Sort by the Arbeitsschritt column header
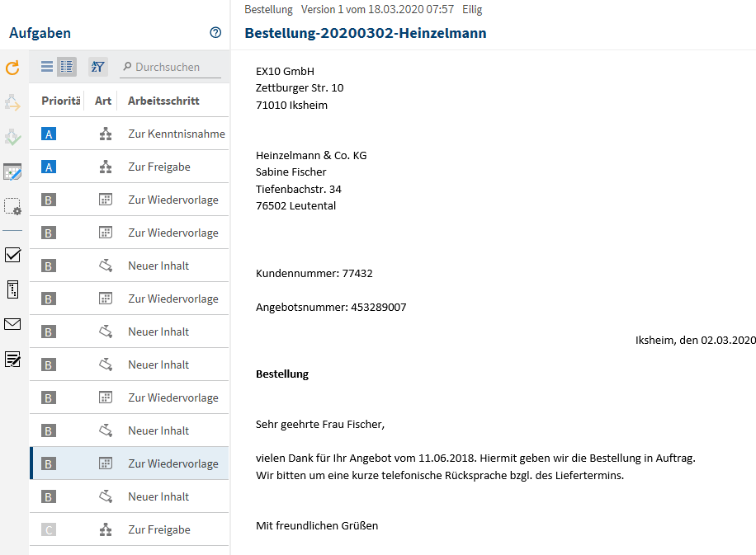This screenshot has height=555, width=756. [162, 100]
